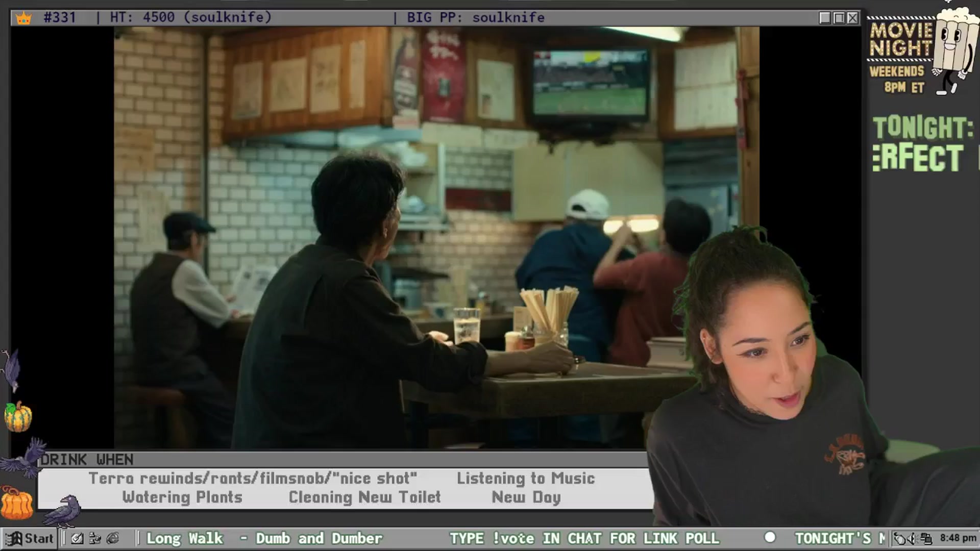Minimize the movie window

point(825,18)
